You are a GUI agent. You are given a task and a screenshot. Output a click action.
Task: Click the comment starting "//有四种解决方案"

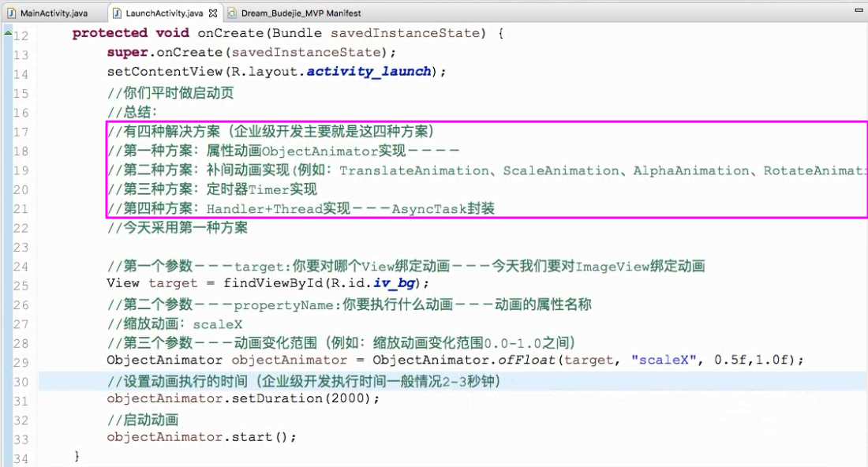(x=270, y=131)
